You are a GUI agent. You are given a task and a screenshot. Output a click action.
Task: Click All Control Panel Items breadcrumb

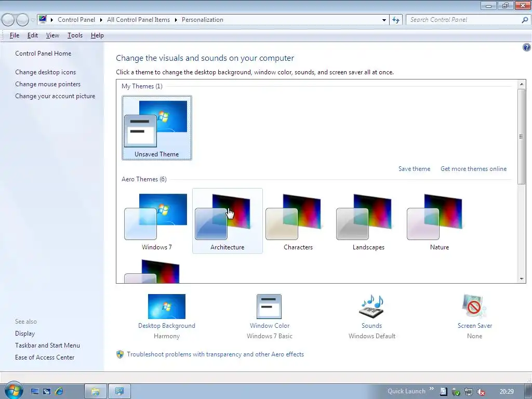click(138, 20)
